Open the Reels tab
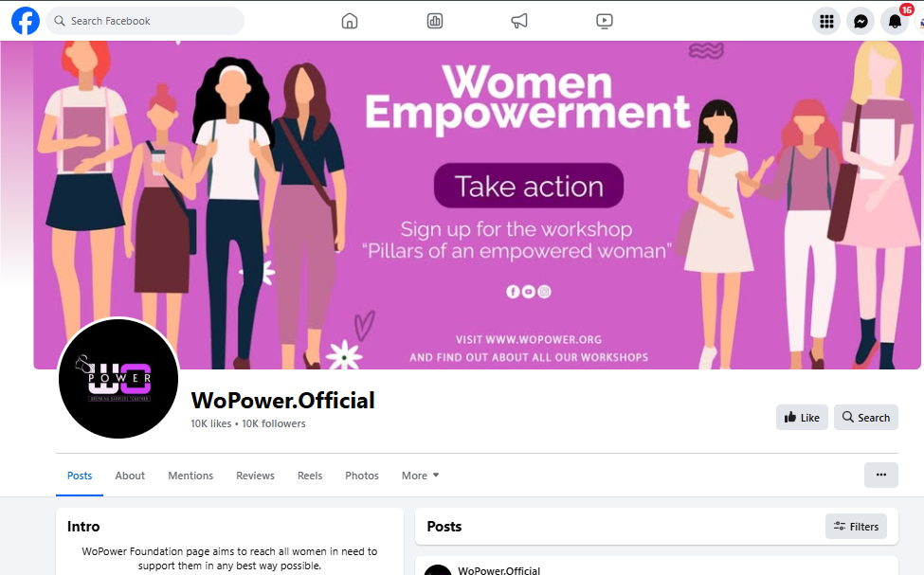The image size is (924, 575). coord(310,476)
